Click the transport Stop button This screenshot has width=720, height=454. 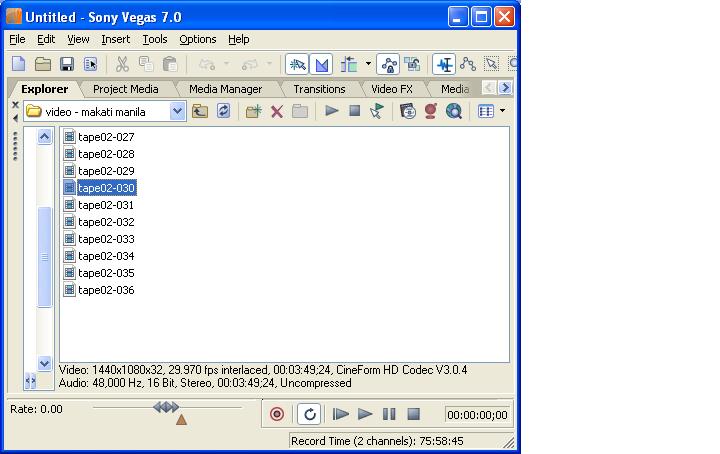point(413,414)
